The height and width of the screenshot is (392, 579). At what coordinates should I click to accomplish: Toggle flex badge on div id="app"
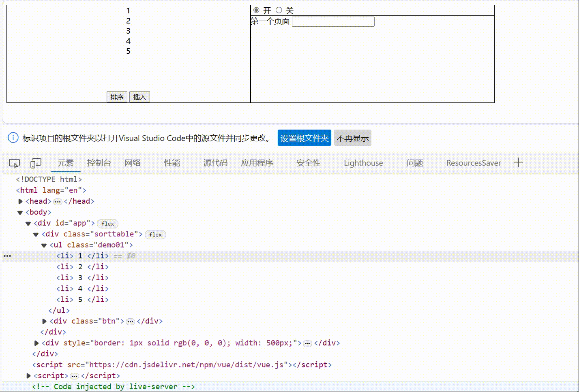(108, 224)
